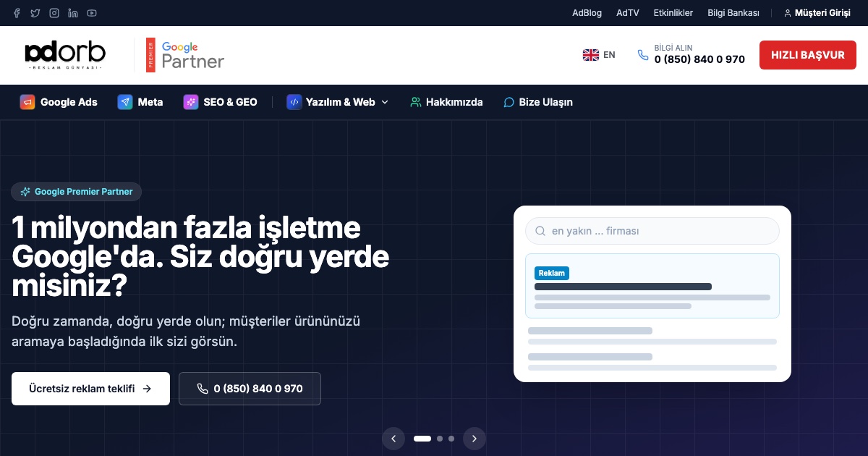Go to Müşteri Girişi login
The image size is (868, 456).
coord(817,13)
